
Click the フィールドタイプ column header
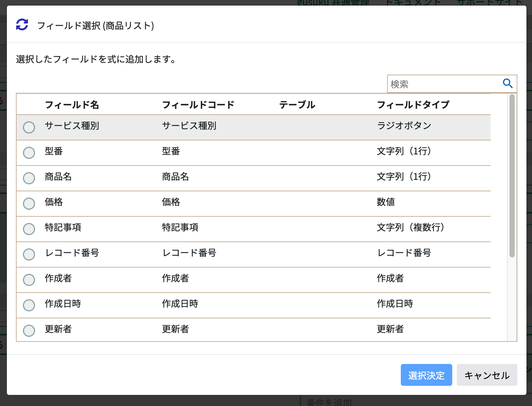[413, 105]
